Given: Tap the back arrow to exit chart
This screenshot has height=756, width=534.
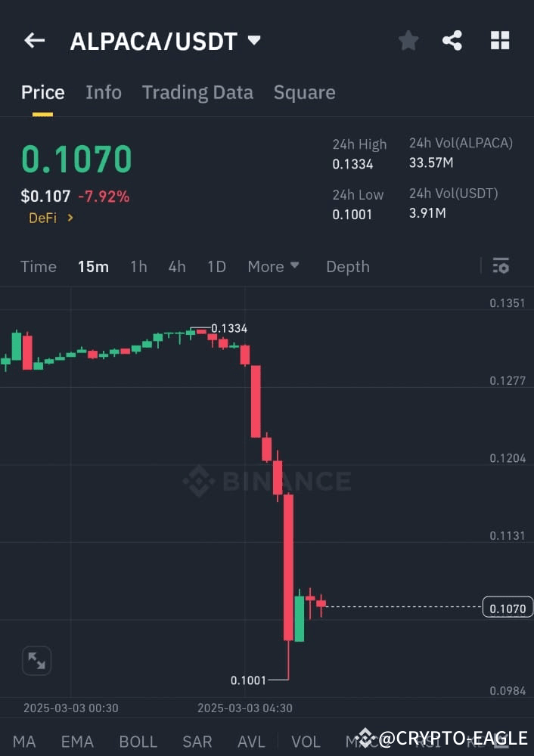Looking at the screenshot, I should [34, 40].
